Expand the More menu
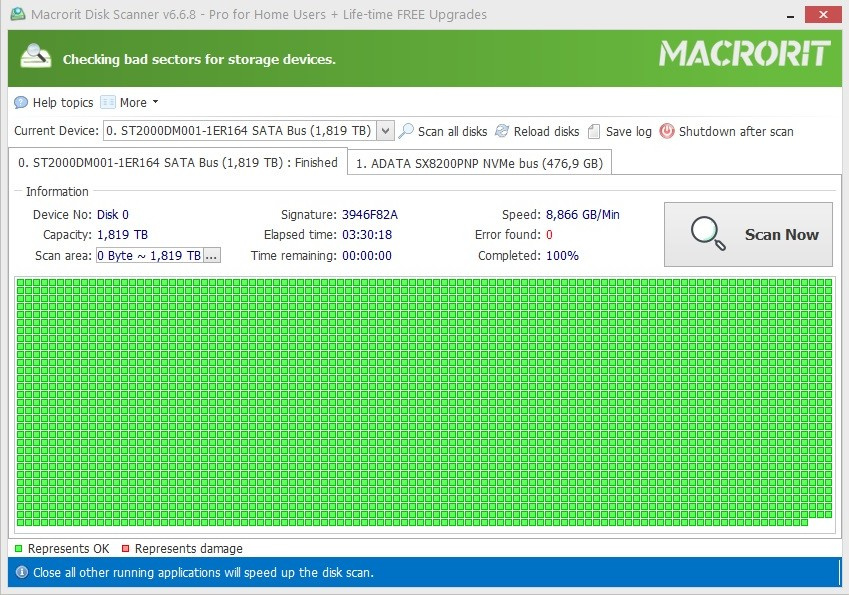The width and height of the screenshot is (849, 595). (x=130, y=102)
